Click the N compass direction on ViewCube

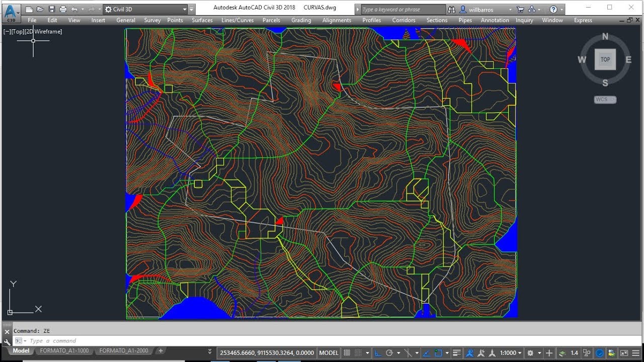pos(605,37)
